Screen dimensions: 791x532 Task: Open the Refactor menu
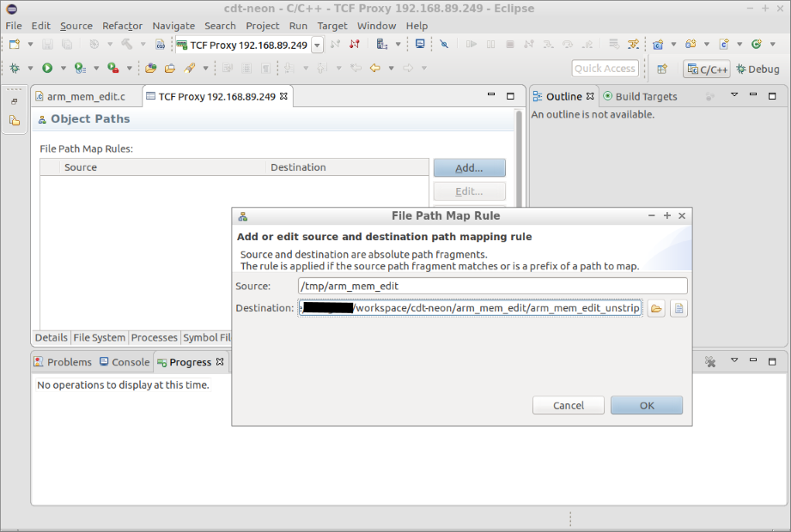122,26
